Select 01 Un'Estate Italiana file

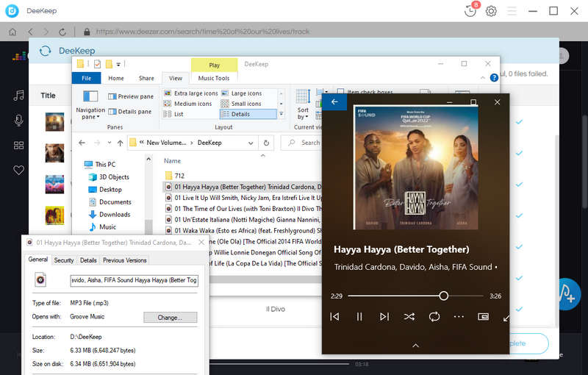coord(243,219)
